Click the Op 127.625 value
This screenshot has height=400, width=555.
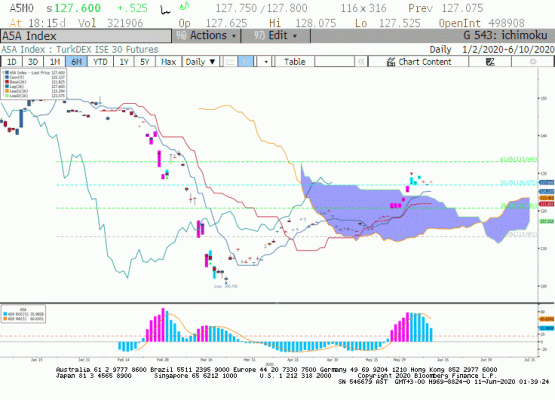point(226,23)
